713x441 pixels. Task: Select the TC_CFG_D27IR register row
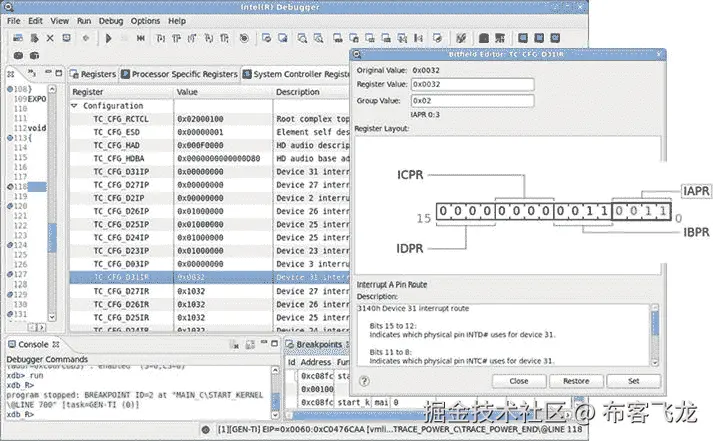[x=209, y=291]
